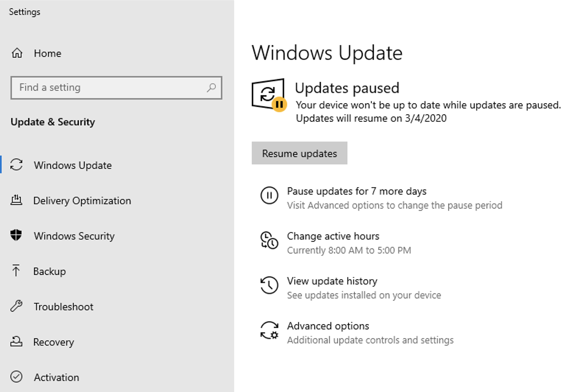The height and width of the screenshot is (392, 588).
Task: Click the Troubleshoot wrench icon
Action: [17, 306]
